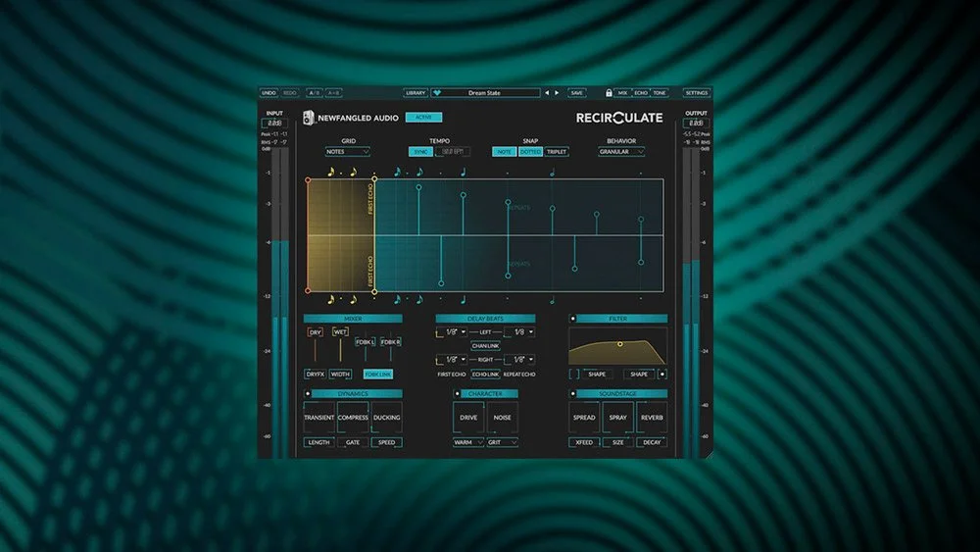Click the Newfangled Audio speaker logo
This screenshot has width=980, height=552.
308,118
